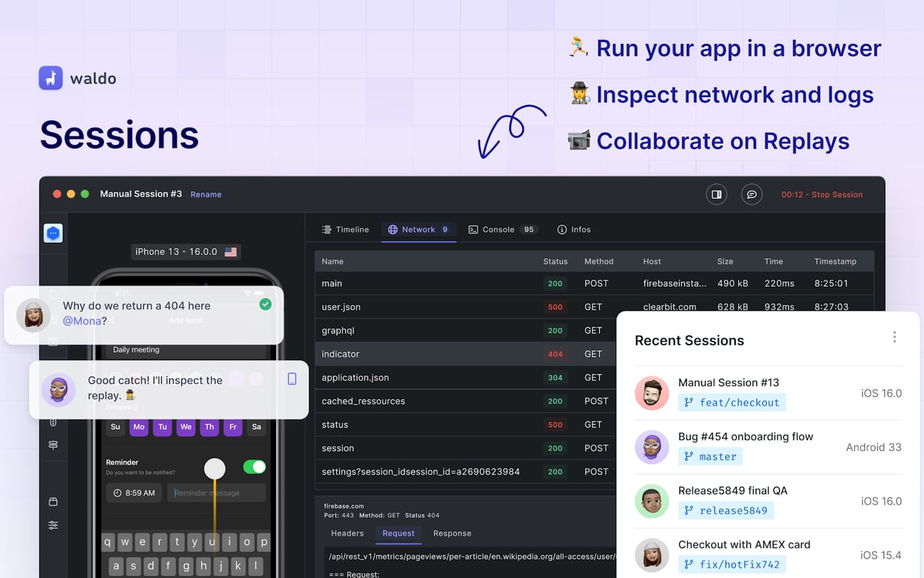
Task: Select the indicator 404 request row
Action: click(465, 354)
